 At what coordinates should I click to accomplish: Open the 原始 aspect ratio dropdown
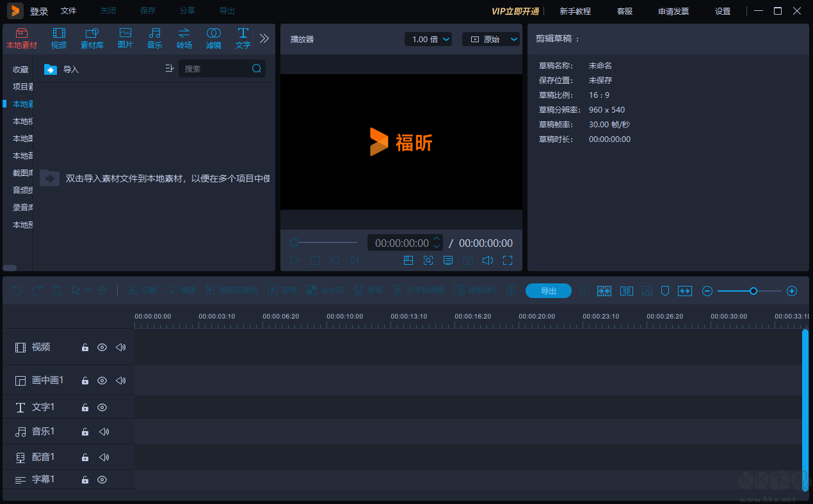click(x=491, y=39)
